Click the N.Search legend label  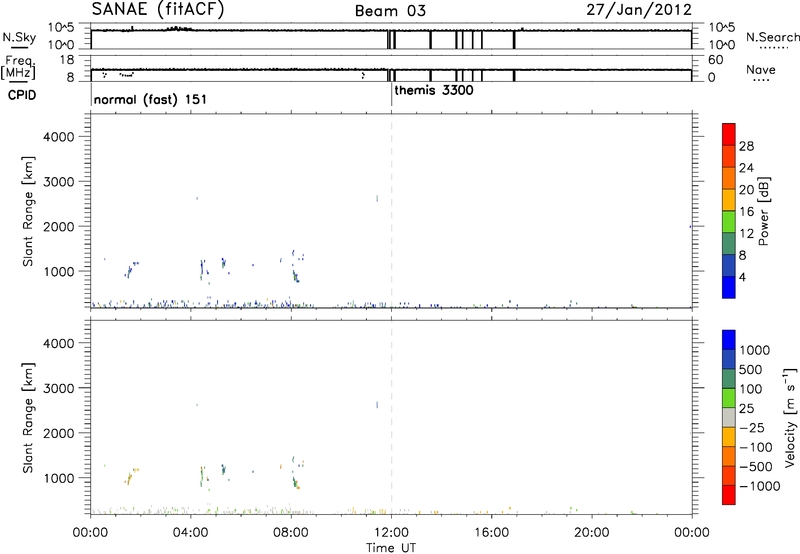pyautogui.click(x=773, y=37)
